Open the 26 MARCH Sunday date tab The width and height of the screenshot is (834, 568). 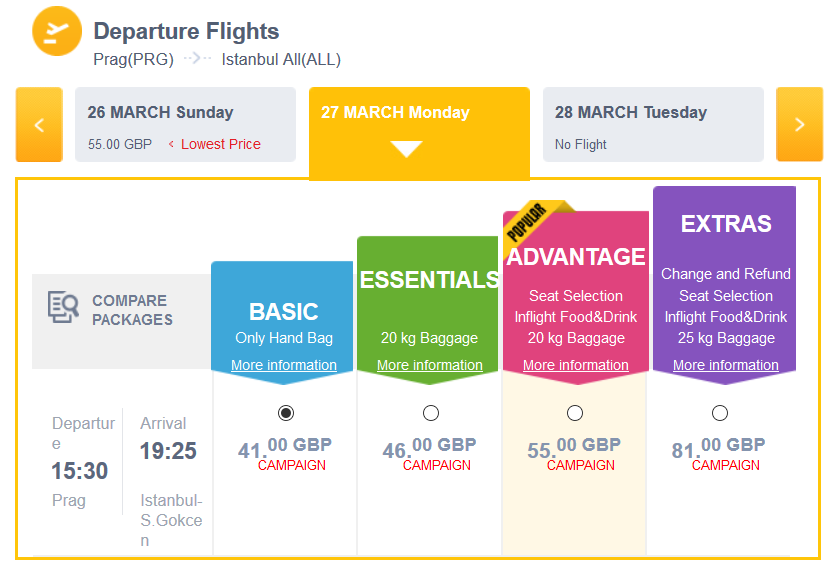click(x=185, y=124)
